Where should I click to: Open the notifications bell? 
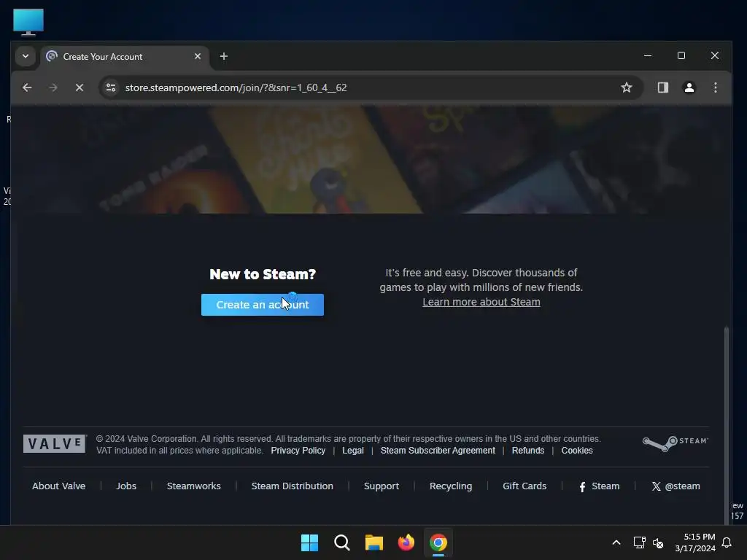(727, 542)
